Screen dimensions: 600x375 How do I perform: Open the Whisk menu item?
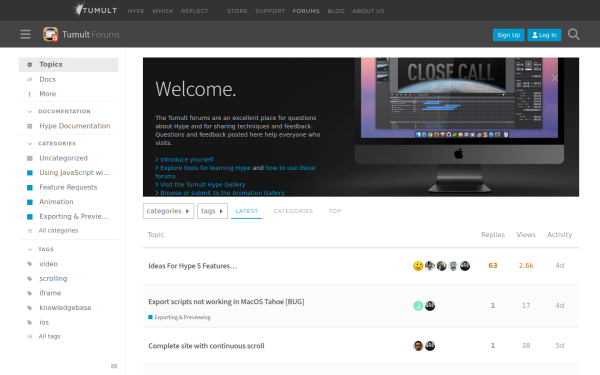(x=163, y=11)
